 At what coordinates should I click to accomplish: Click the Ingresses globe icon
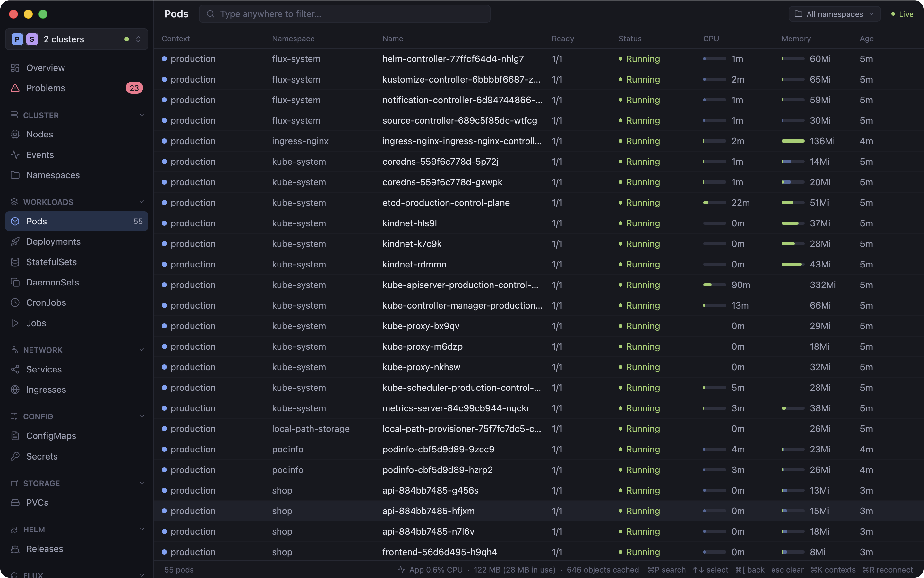click(x=15, y=390)
